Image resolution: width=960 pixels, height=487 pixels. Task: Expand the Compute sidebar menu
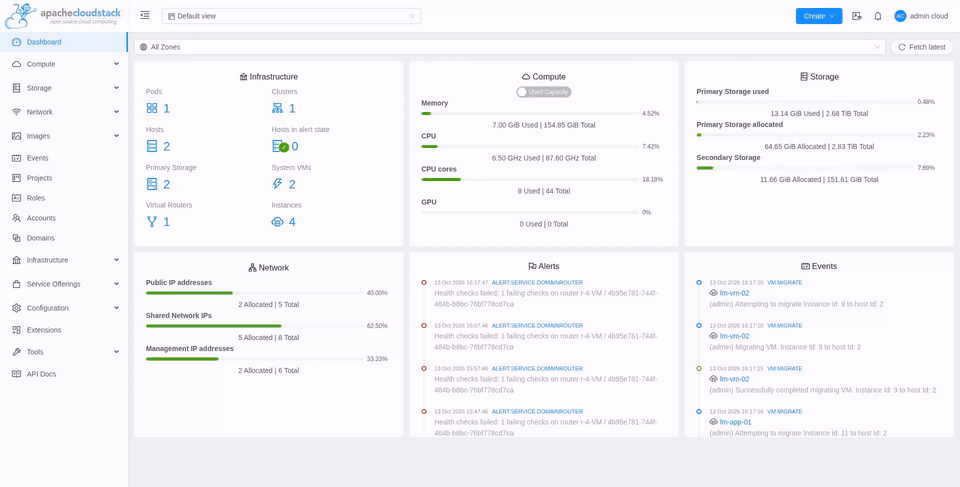point(116,64)
